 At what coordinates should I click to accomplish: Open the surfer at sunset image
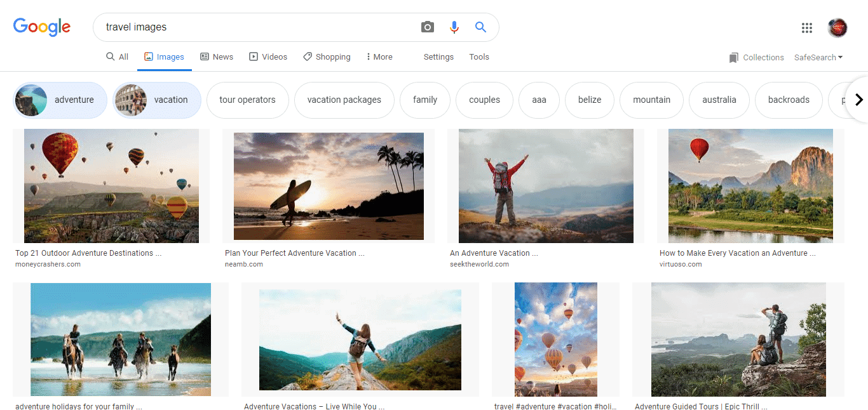(329, 186)
